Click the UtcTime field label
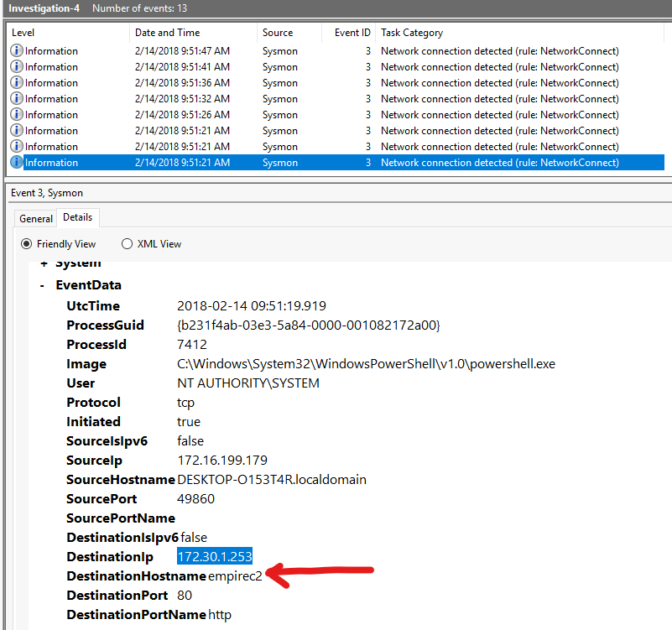The image size is (672, 630). (x=93, y=306)
